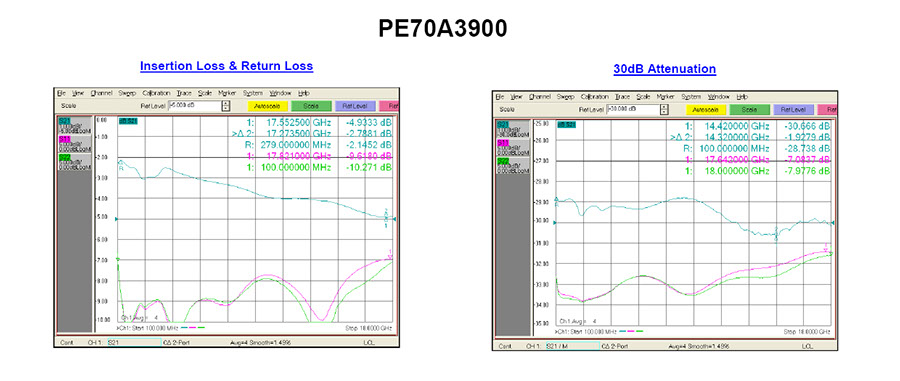Click Ref Level spinner arrows in 30dB Attenuation window

click(664, 110)
